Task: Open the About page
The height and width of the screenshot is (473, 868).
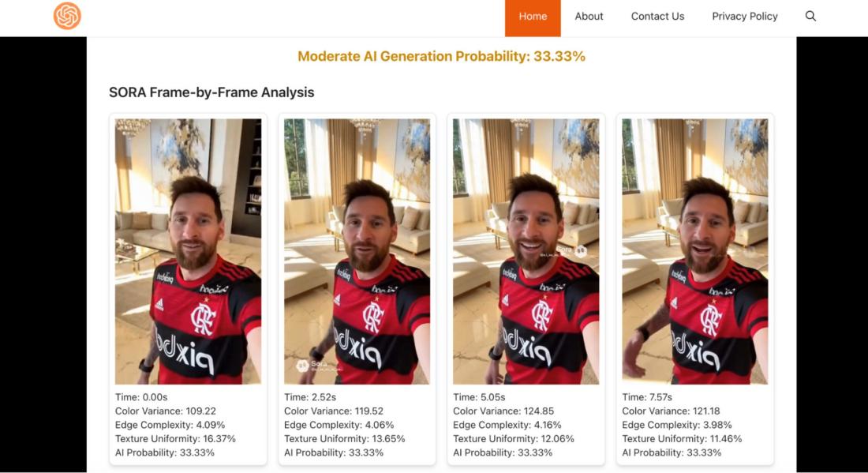Action: click(589, 17)
